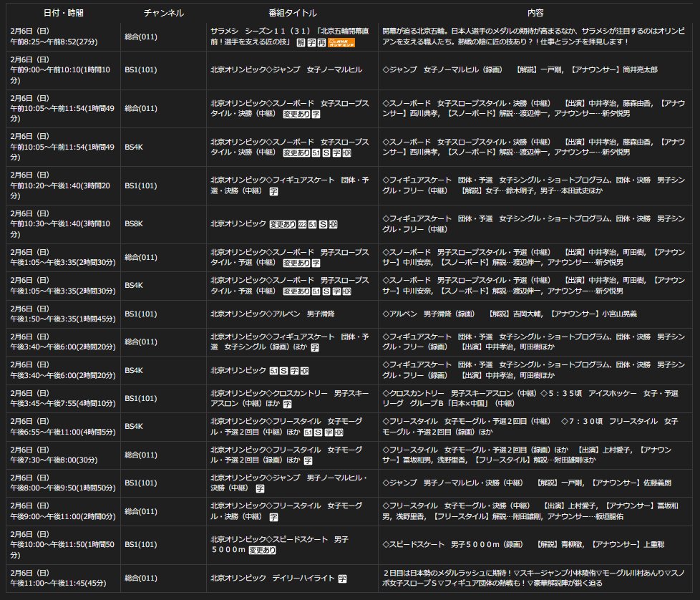Screen dimensions: 700x600
Task: Click 変更あり badge on BS8K 北京オリンピック row
Action: 283,225
